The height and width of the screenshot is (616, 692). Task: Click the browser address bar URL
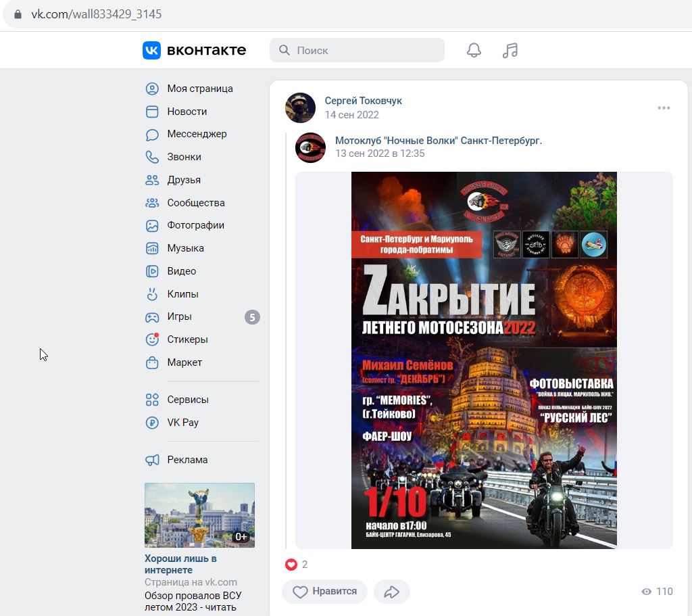click(x=96, y=14)
